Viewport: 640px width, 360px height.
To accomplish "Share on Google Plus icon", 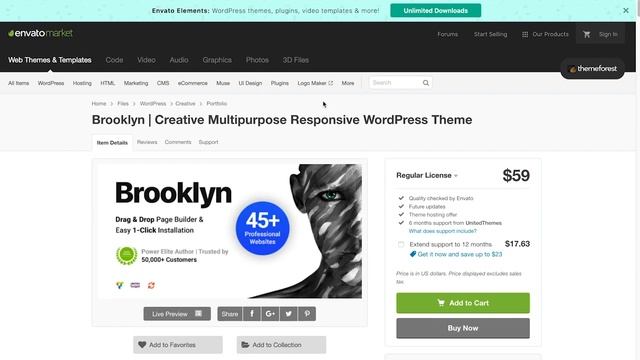I will click(x=270, y=314).
